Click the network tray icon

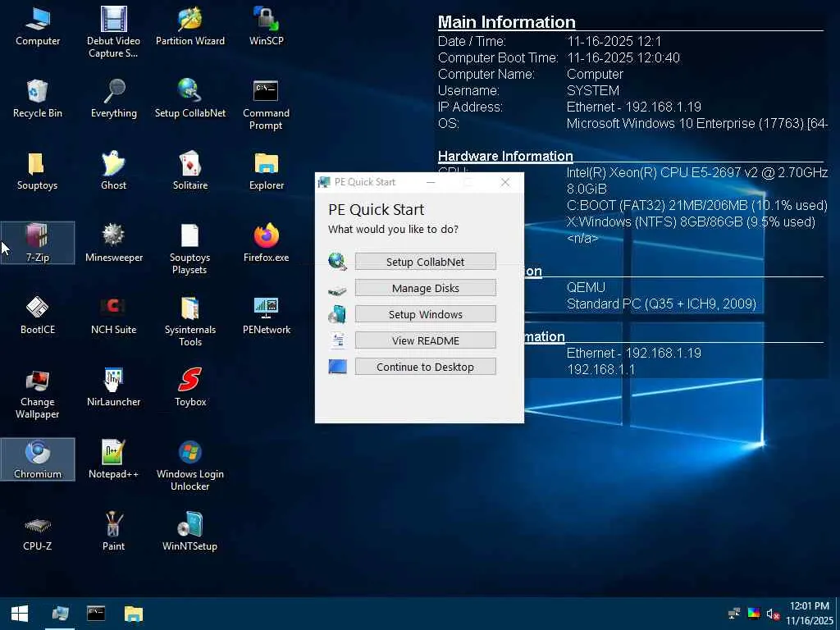(734, 614)
